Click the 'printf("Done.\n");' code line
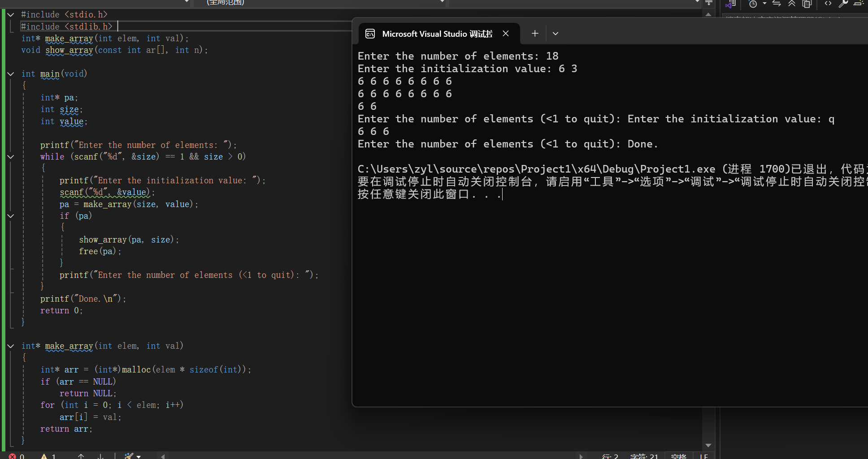868x459 pixels. [x=83, y=299]
